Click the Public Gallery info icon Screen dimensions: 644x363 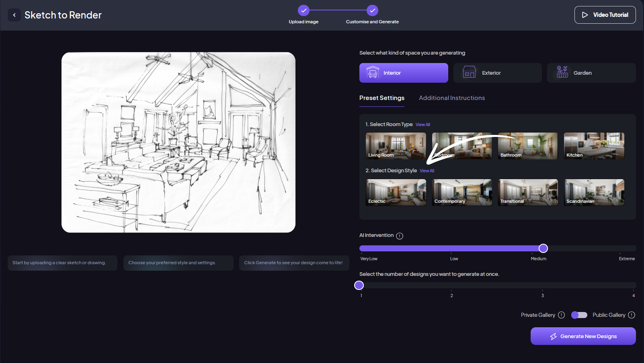click(632, 315)
